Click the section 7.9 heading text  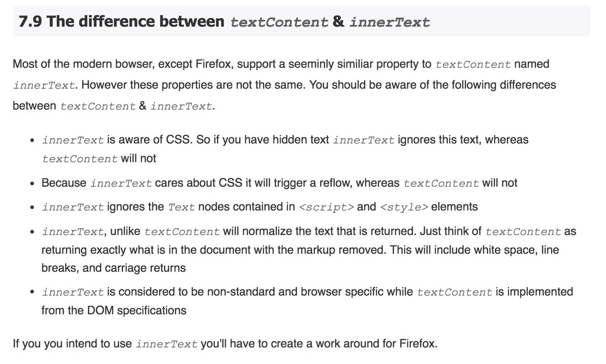pyautogui.click(x=224, y=22)
